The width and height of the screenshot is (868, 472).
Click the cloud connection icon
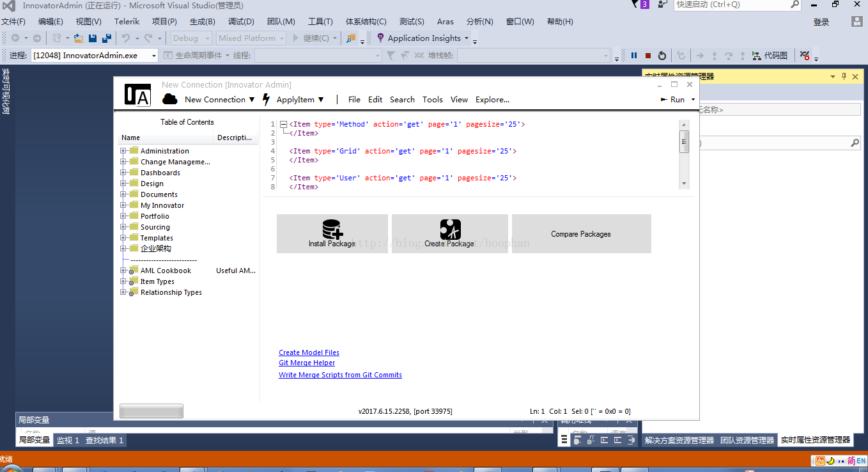pyautogui.click(x=169, y=99)
